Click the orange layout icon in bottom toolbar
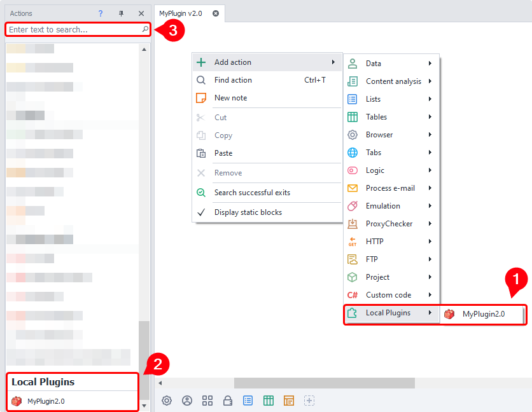This screenshot has width=532, height=412. [x=289, y=401]
